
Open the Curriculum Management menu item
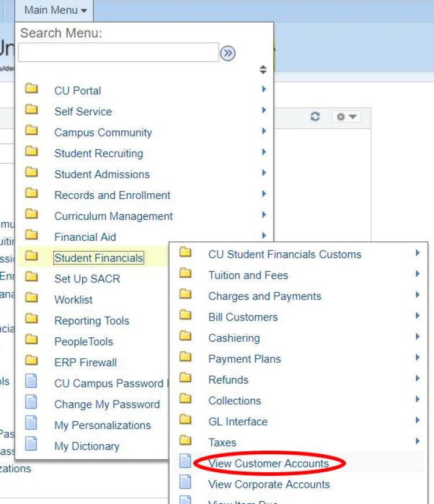click(x=113, y=216)
